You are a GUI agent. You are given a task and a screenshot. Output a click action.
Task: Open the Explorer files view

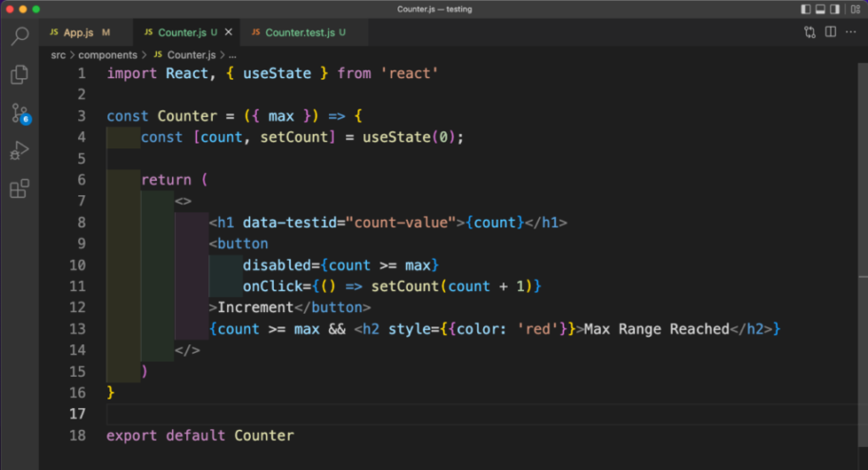tap(19, 75)
